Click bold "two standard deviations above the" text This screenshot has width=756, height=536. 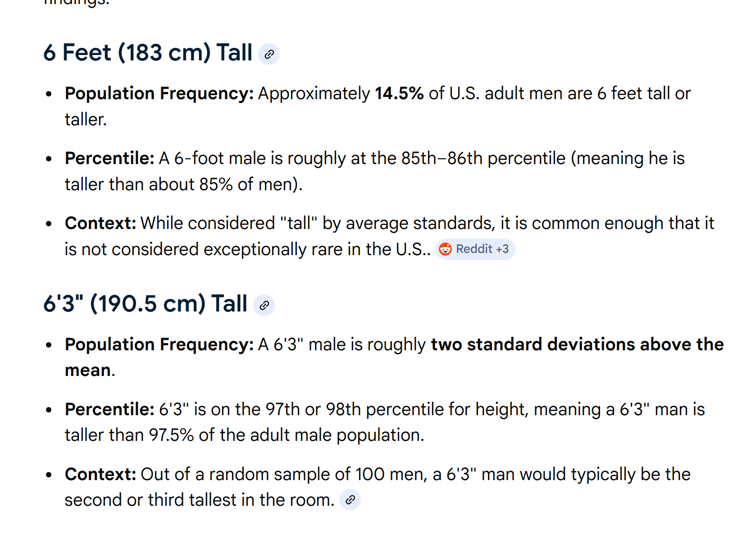pos(577,344)
